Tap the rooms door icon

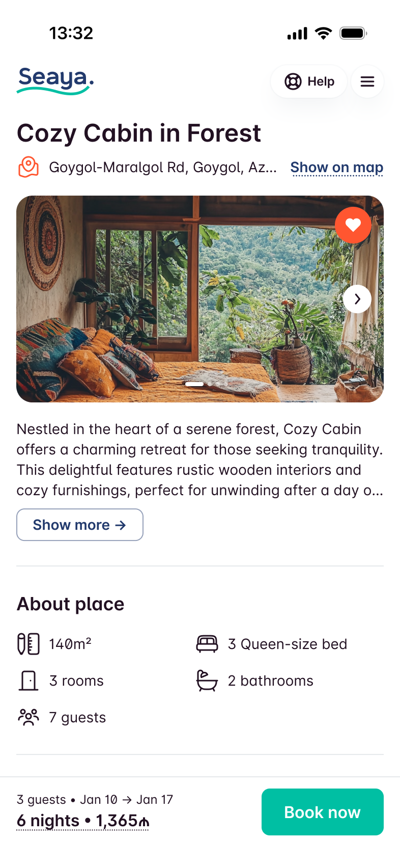(x=28, y=681)
